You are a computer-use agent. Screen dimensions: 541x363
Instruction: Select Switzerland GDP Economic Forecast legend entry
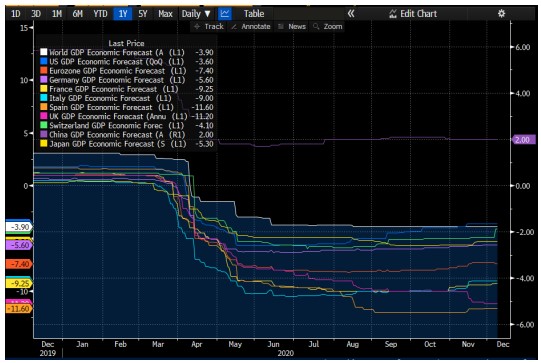click(127, 126)
